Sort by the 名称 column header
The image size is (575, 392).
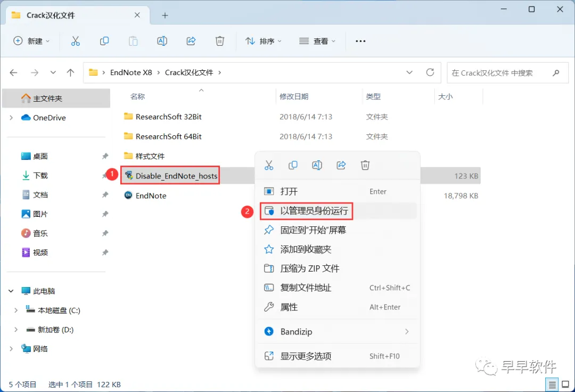coord(137,96)
